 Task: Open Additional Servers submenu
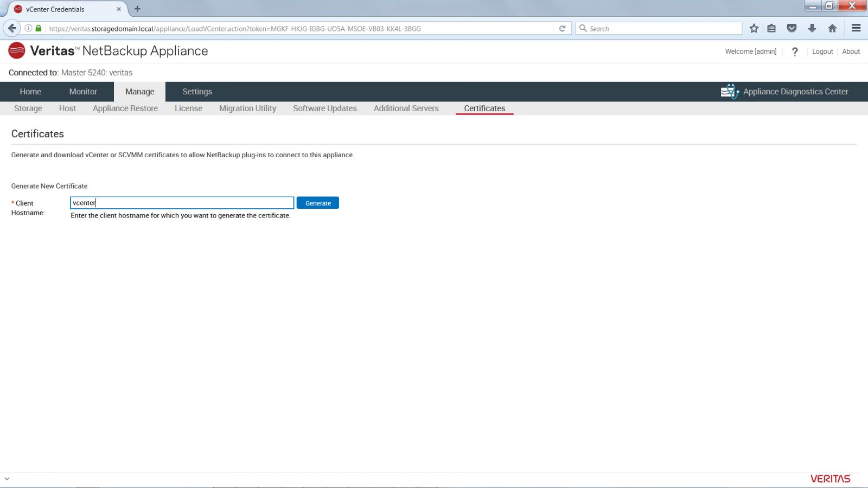406,108
